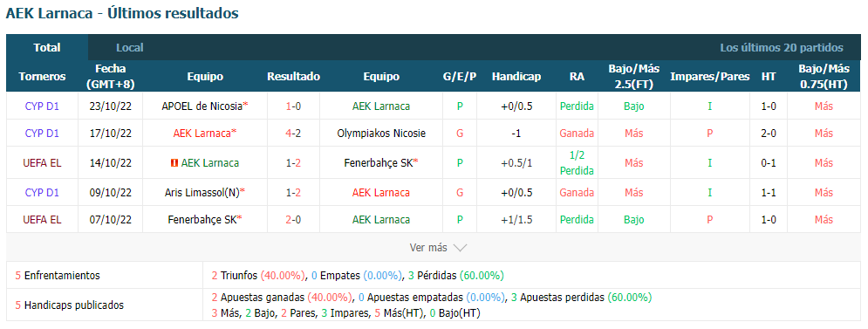
Task: Open the CYP D1 tournament link dated 23/10/22
Action: tap(42, 106)
